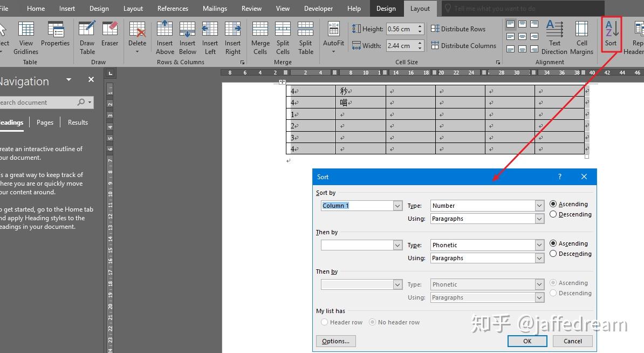Click the Search document field
This screenshot has height=353, width=644.
(x=38, y=103)
